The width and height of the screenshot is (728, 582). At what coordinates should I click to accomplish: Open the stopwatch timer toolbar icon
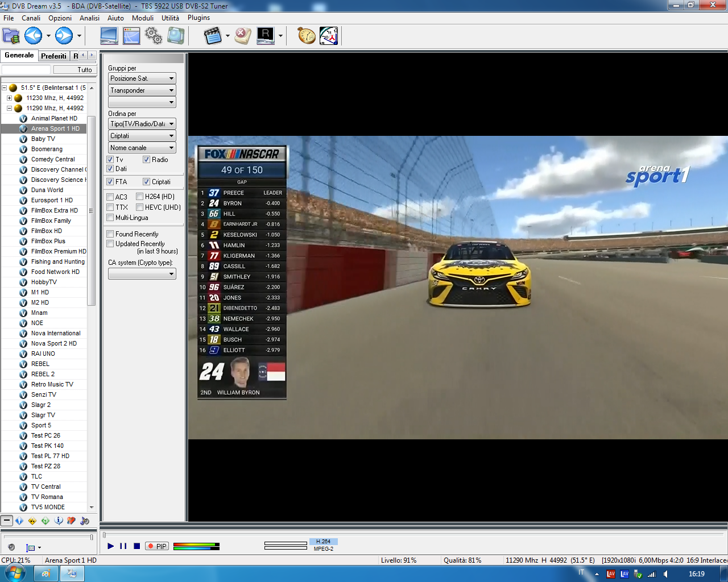point(307,36)
